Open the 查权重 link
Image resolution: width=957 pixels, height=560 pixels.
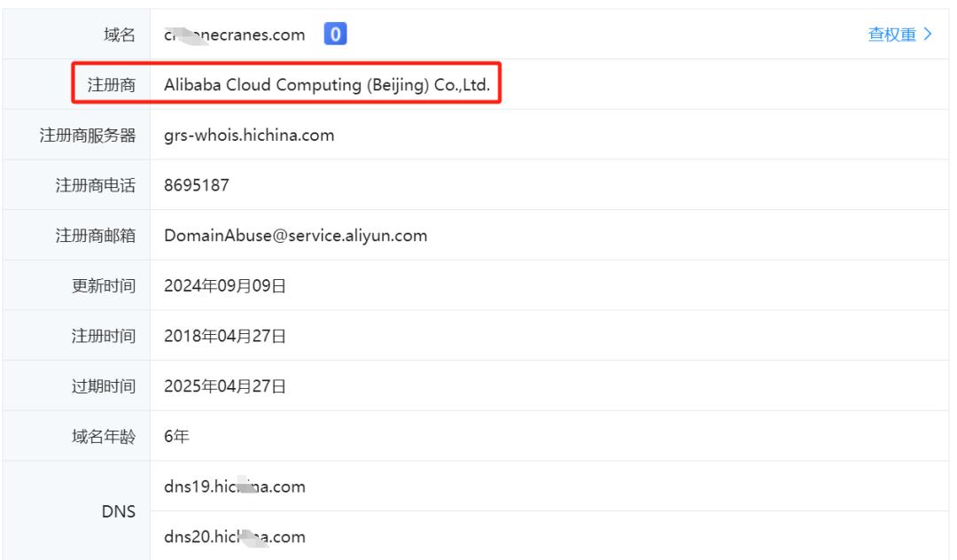point(891,35)
